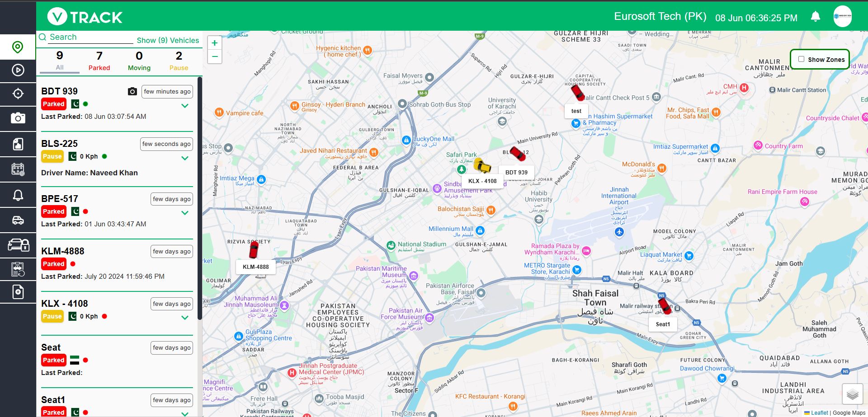Open the document settings sidebar icon
This screenshot has height=417, width=868.
[x=18, y=292]
